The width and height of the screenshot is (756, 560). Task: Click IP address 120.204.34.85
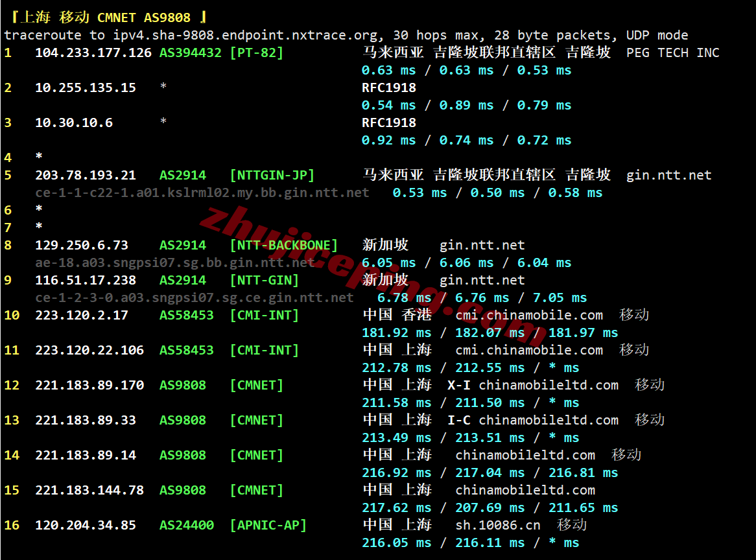86,525
